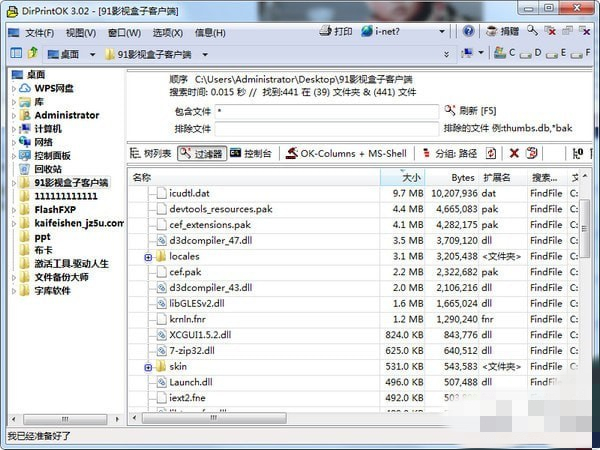Click the 排除文件 exclude filter input
Screen dimensions: 600x450
(x=327, y=129)
